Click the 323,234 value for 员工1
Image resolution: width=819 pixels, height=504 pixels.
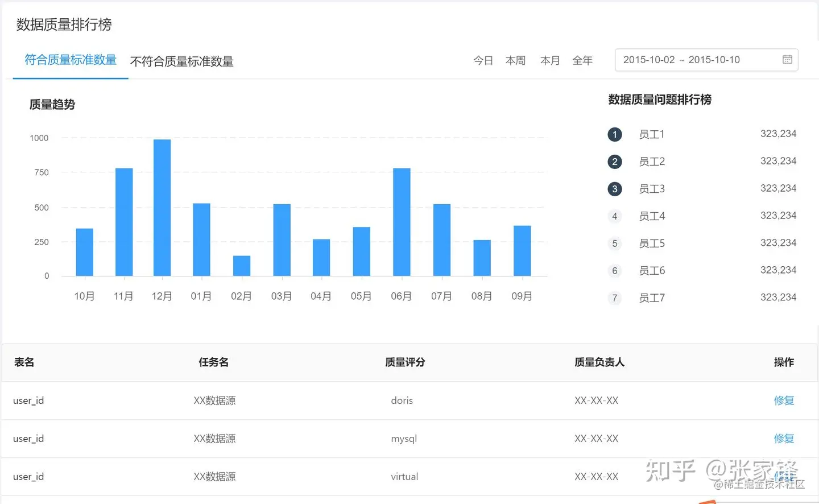tap(779, 134)
